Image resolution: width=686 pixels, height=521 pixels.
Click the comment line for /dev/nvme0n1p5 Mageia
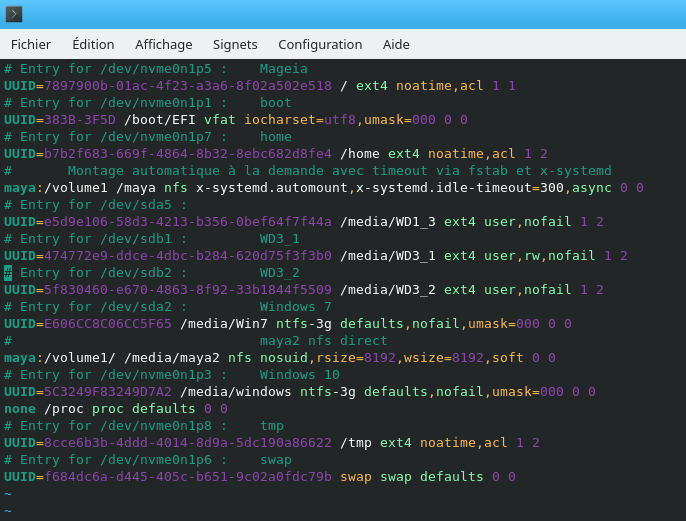pyautogui.click(x=156, y=69)
